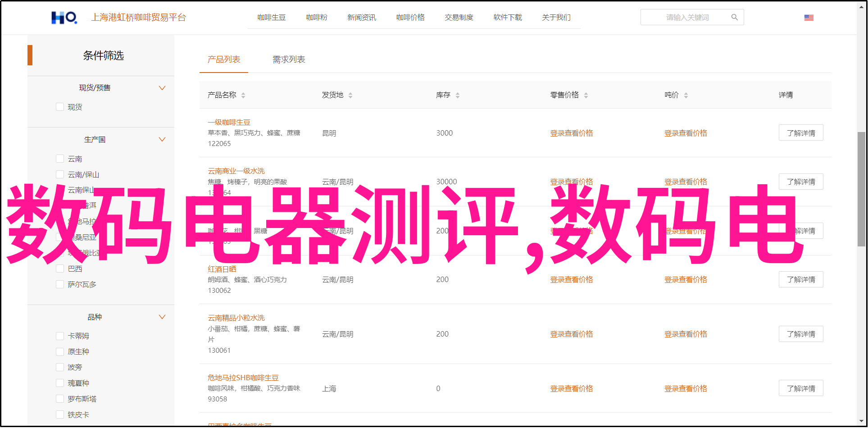Click the vertical page scrollbar thumb

click(x=861, y=189)
